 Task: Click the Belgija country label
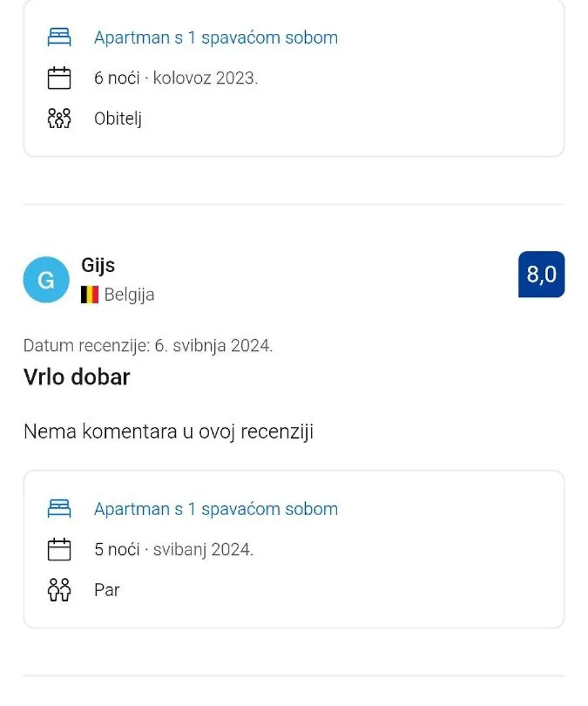(129, 295)
